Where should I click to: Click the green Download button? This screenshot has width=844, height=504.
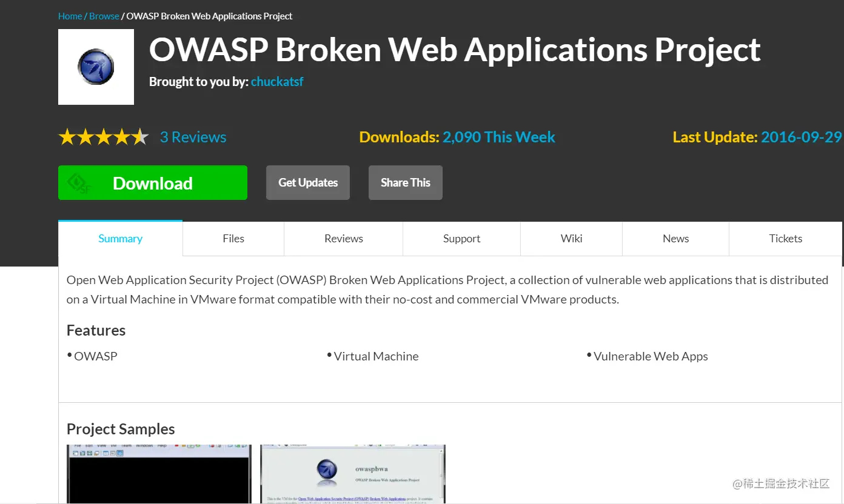pyautogui.click(x=153, y=182)
